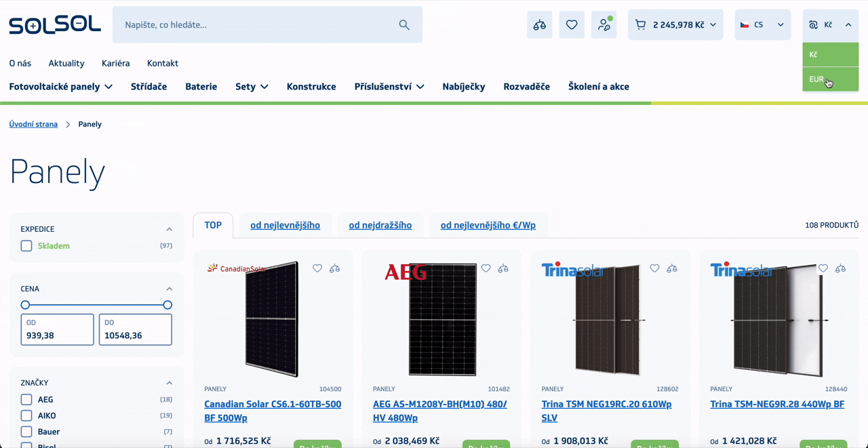Viewport: 868px width, 448px height.
Task: Compare the AEG AS-M1208Y-BH panel
Action: click(x=503, y=268)
